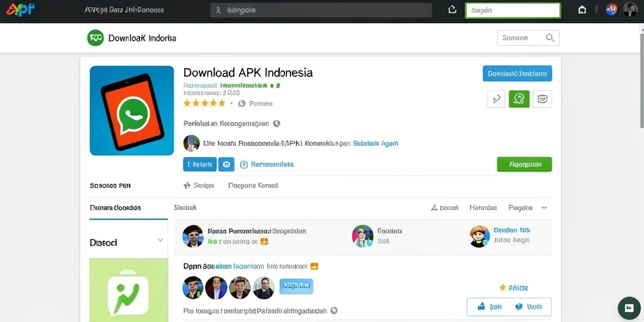This screenshot has width=644, height=322.
Task: Select the Dapgana Keraod tab
Action: 253,186
